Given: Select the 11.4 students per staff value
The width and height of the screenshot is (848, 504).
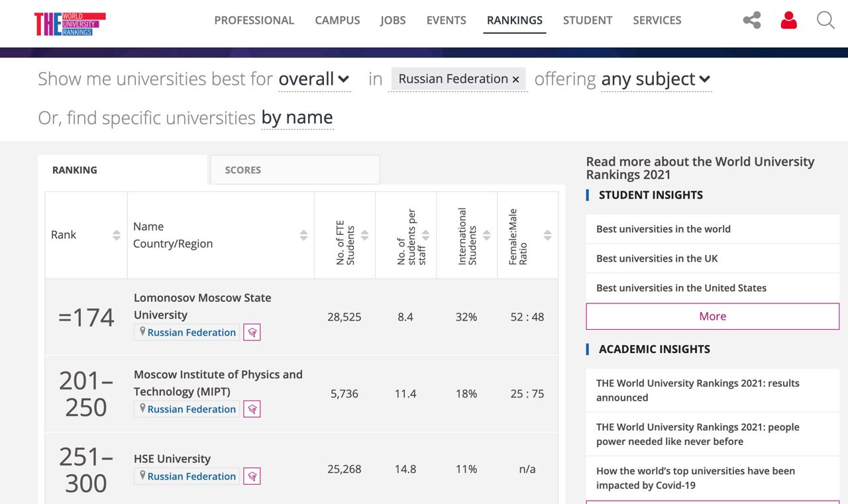Looking at the screenshot, I should 405,394.
